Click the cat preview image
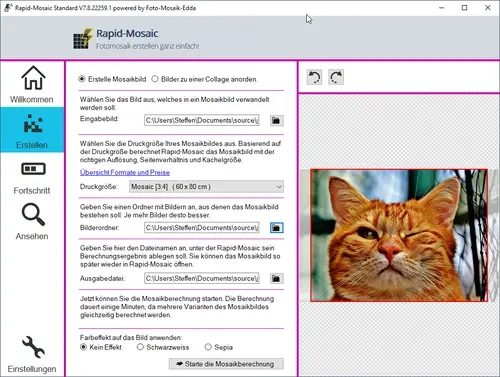 click(x=399, y=235)
